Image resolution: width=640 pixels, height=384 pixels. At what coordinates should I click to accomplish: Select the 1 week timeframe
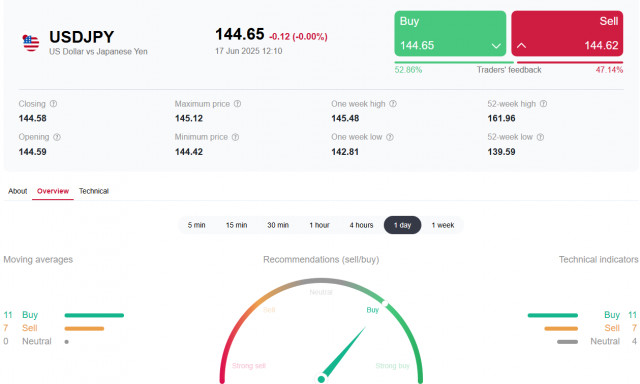443,225
